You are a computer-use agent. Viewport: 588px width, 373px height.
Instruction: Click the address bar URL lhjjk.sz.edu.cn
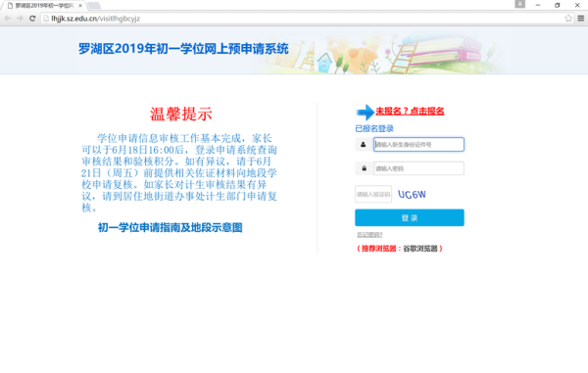96,19
